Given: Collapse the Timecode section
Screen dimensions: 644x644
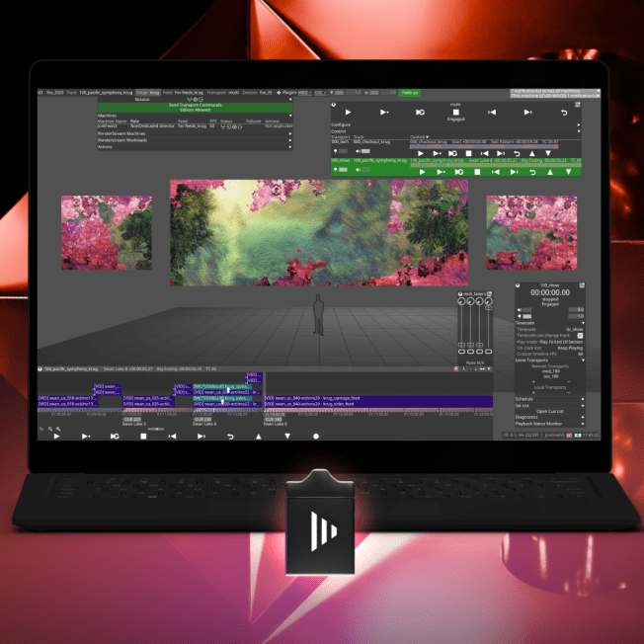Looking at the screenshot, I should [x=583, y=323].
